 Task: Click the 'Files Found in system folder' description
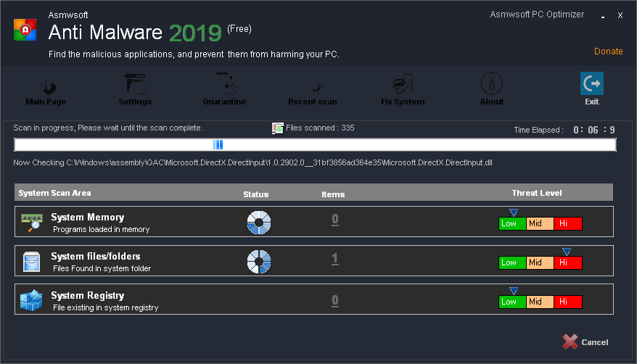tap(102, 268)
